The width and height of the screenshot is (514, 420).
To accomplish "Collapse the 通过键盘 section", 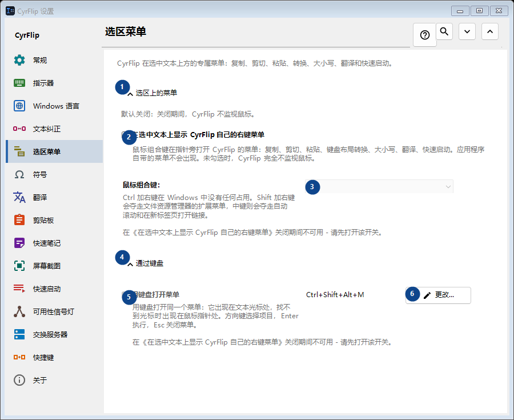I will tap(130, 264).
